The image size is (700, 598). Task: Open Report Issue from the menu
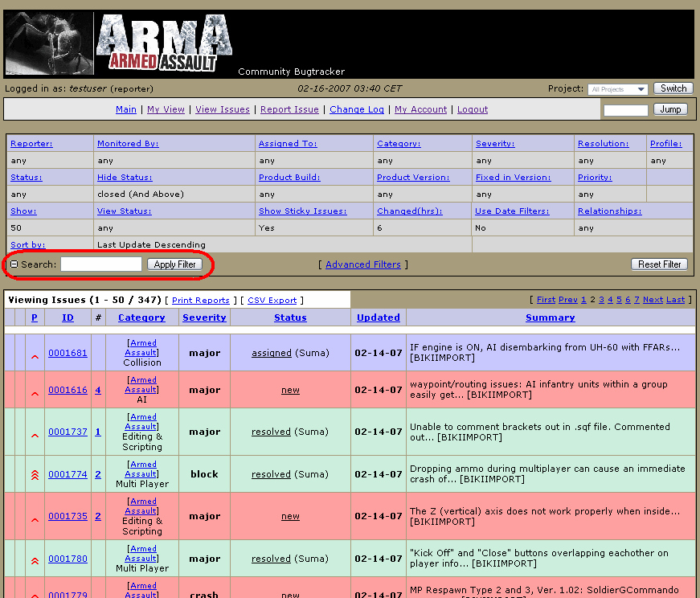[x=289, y=109]
